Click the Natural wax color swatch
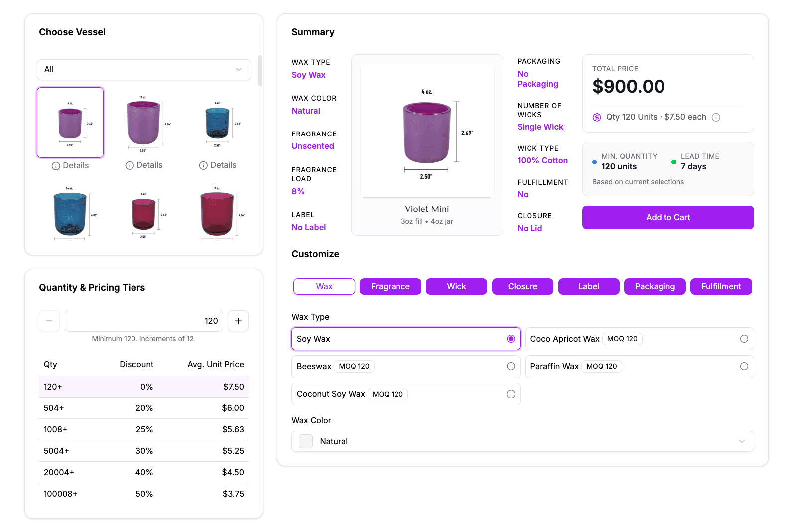Screen dimensions: 794x532 306,441
